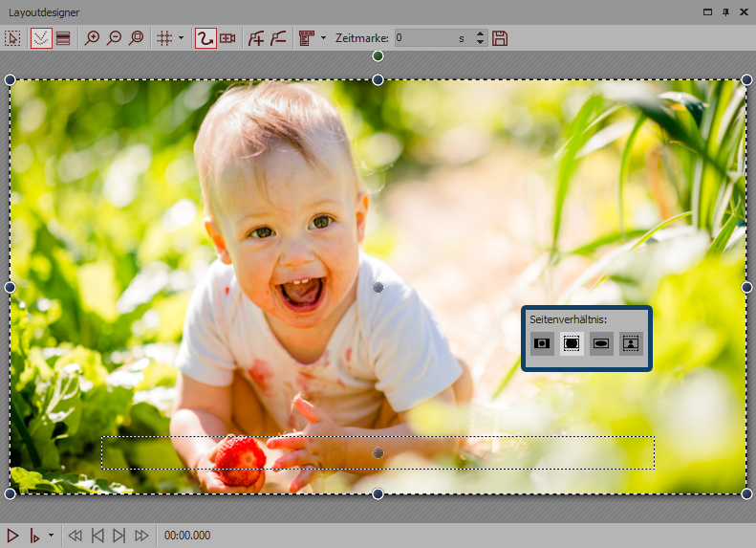Screen dimensions: 756x548
Task: Select the second Seitenverhältnis crop option
Action: (572, 343)
